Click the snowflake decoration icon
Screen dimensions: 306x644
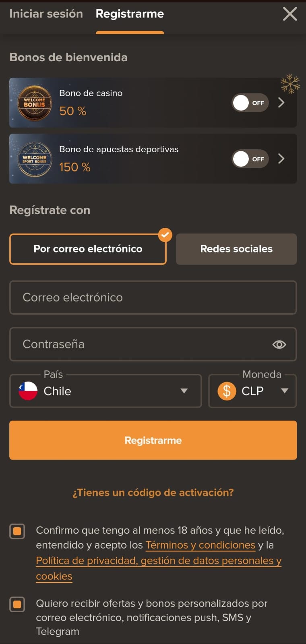(x=290, y=84)
